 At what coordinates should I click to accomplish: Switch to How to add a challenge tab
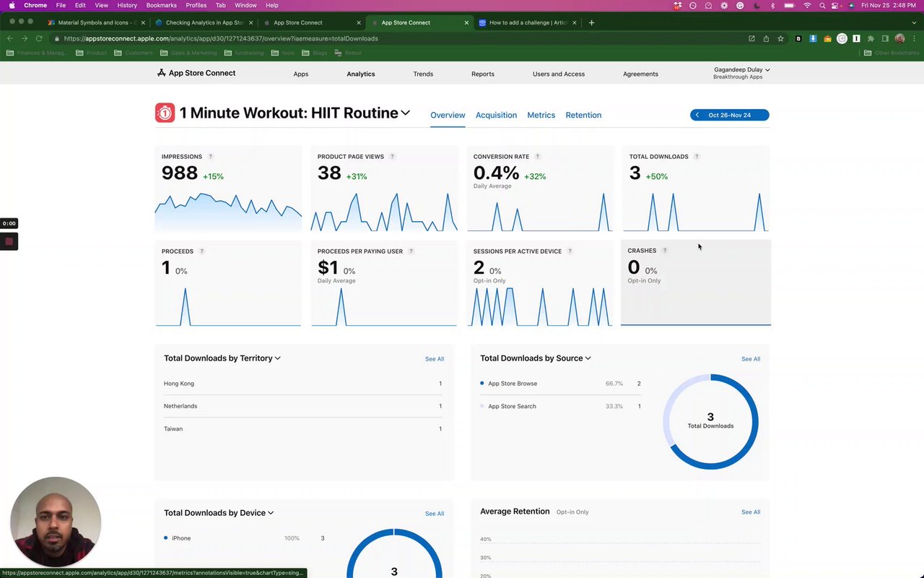[528, 22]
